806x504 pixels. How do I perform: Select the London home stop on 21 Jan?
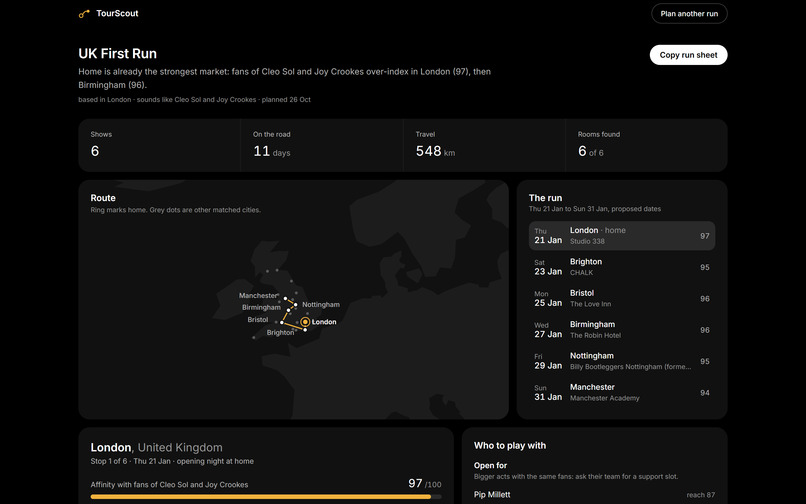621,236
